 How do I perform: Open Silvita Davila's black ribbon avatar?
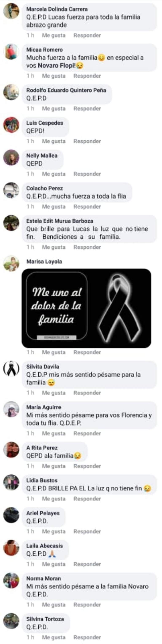(x=11, y=369)
